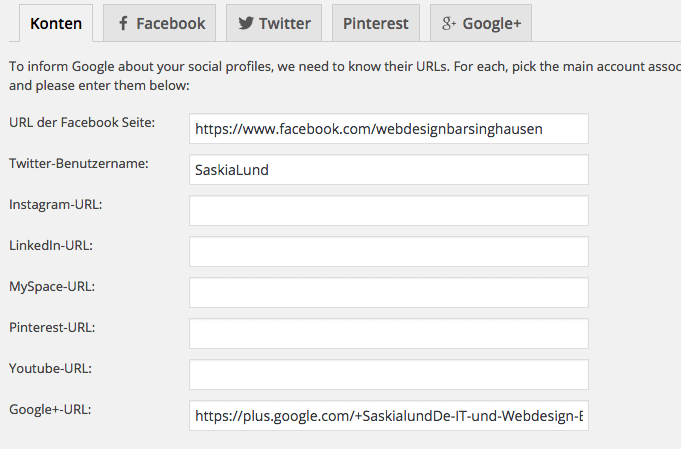Click the Twitter username field with SaskiaLund

[388, 170]
